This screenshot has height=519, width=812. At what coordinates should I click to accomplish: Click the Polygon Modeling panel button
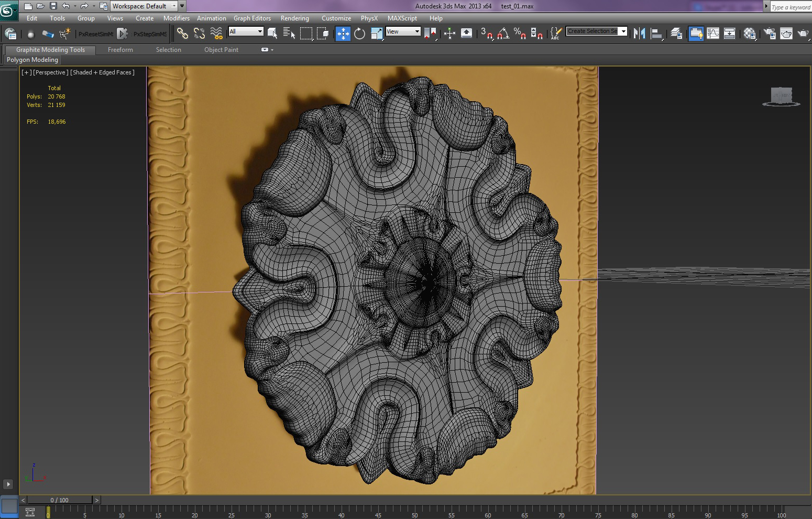32,60
